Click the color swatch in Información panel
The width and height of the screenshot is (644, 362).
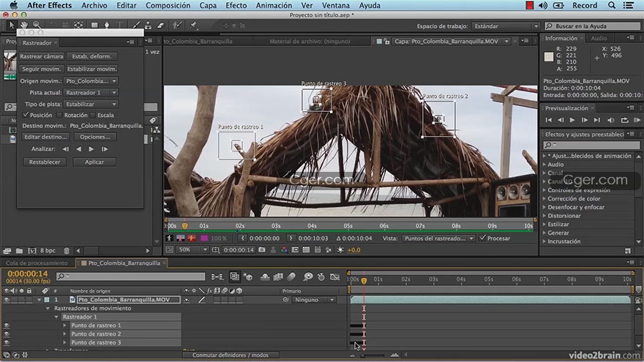549,57
